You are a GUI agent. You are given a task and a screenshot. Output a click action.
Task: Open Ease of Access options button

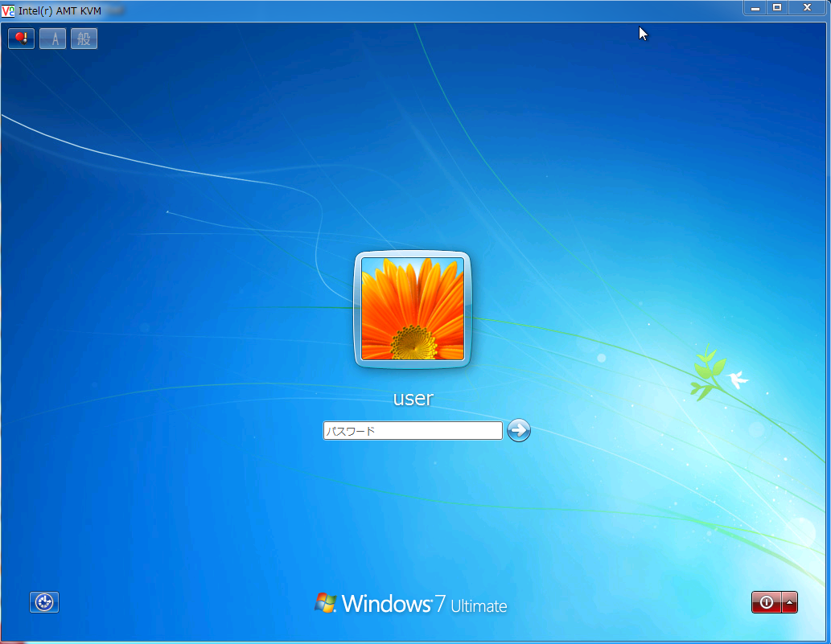point(44,602)
